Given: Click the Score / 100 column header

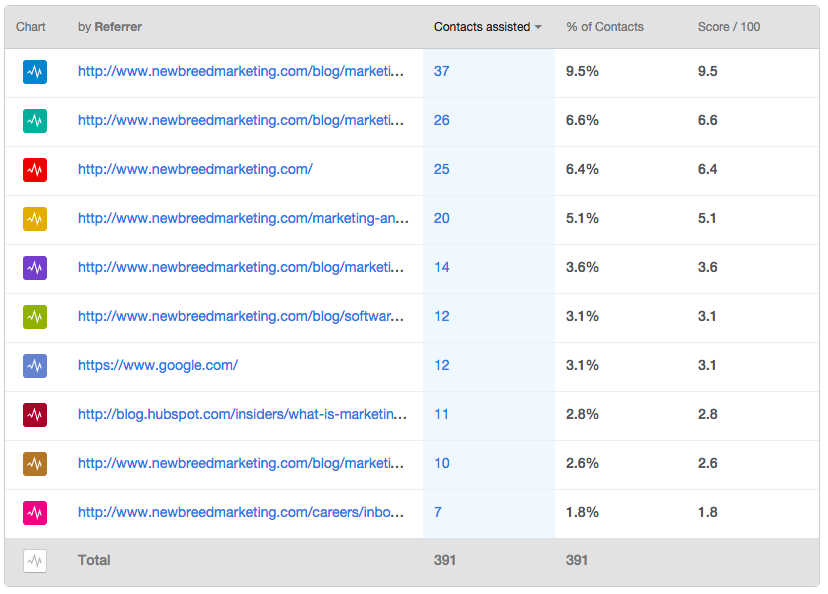Looking at the screenshot, I should click(728, 27).
